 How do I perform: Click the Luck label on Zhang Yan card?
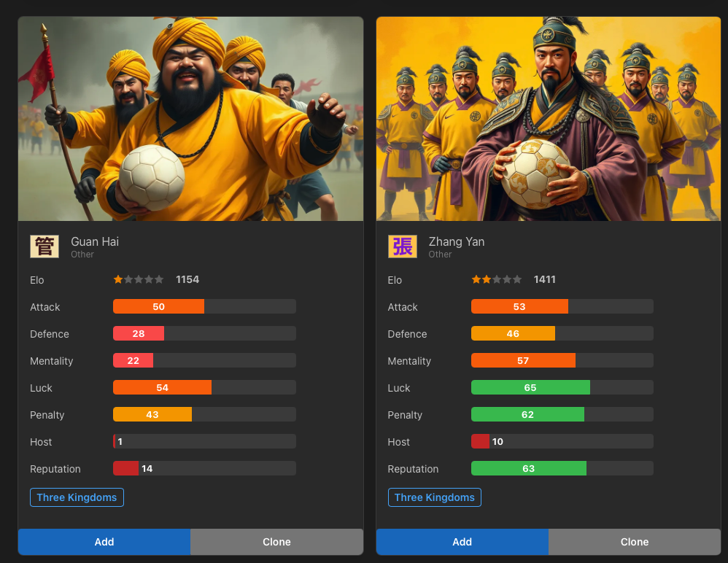point(399,388)
